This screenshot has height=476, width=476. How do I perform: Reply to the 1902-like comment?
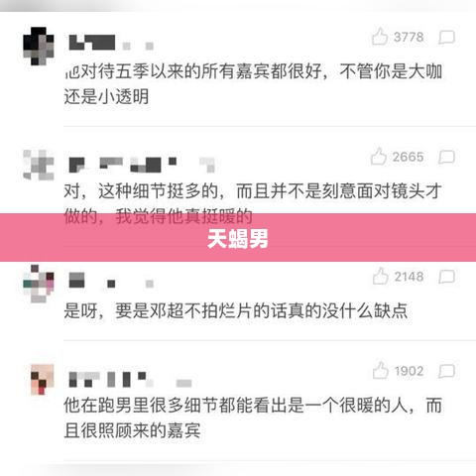447,371
